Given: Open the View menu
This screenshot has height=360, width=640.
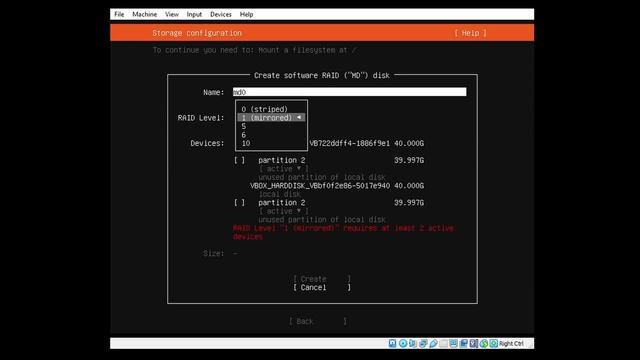Looking at the screenshot, I should point(172,14).
